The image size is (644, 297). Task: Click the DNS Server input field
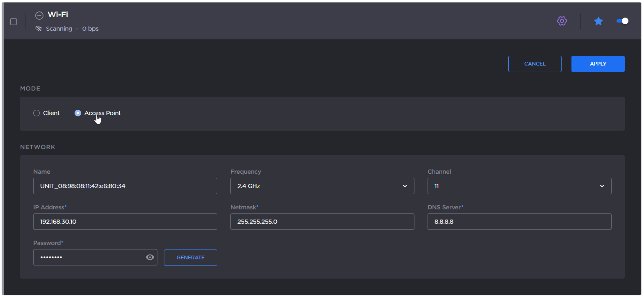(x=519, y=222)
